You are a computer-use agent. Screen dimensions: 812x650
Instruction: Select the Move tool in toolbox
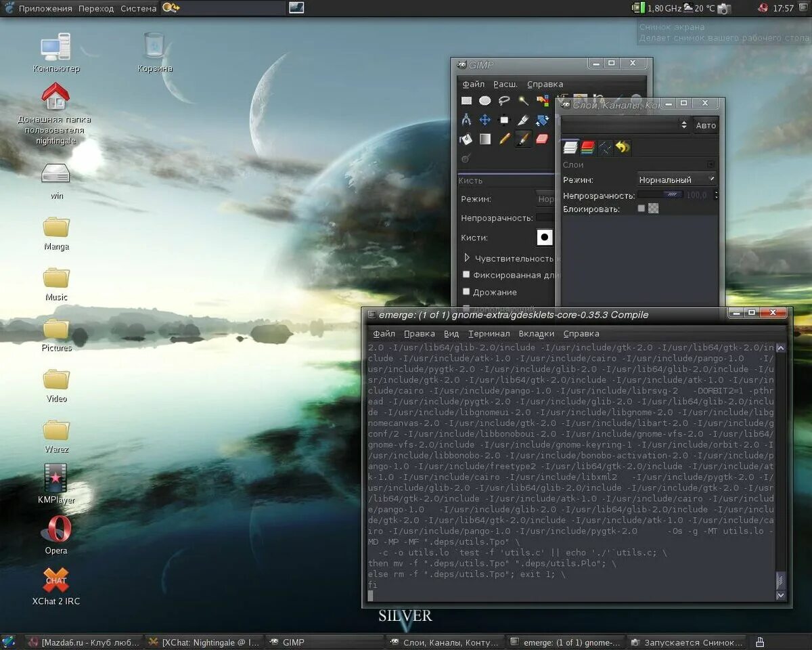point(485,120)
